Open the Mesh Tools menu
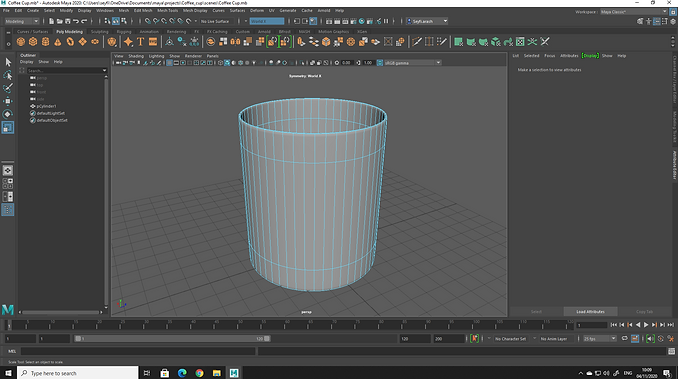This screenshot has height=379, width=678. coord(167,10)
